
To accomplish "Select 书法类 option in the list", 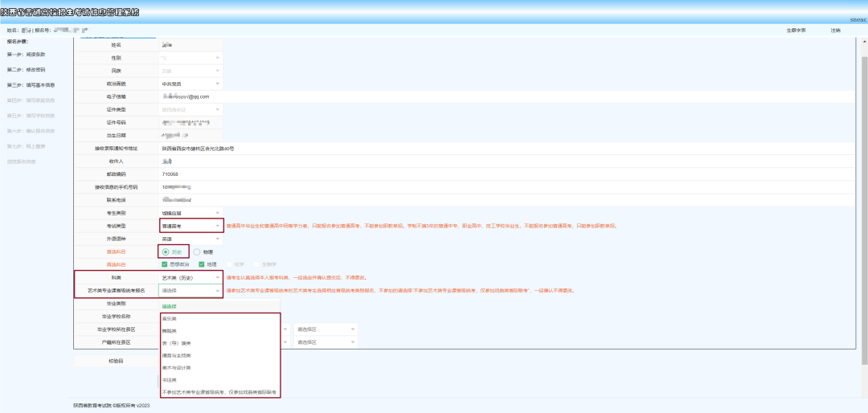I will pyautogui.click(x=170, y=380).
